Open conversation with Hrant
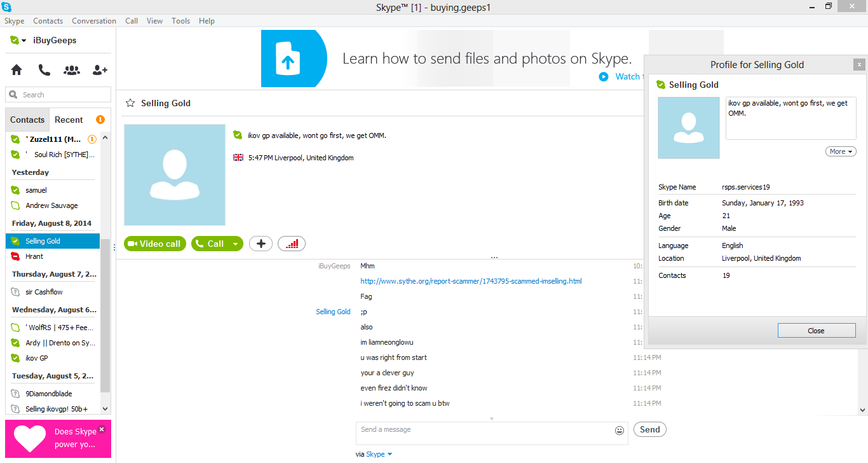 [x=53, y=256]
